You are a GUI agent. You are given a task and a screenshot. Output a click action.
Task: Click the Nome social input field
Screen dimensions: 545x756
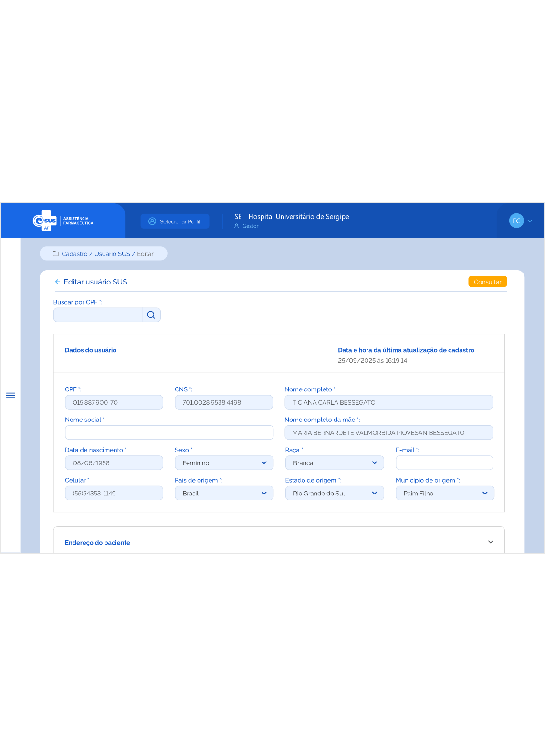point(169,433)
